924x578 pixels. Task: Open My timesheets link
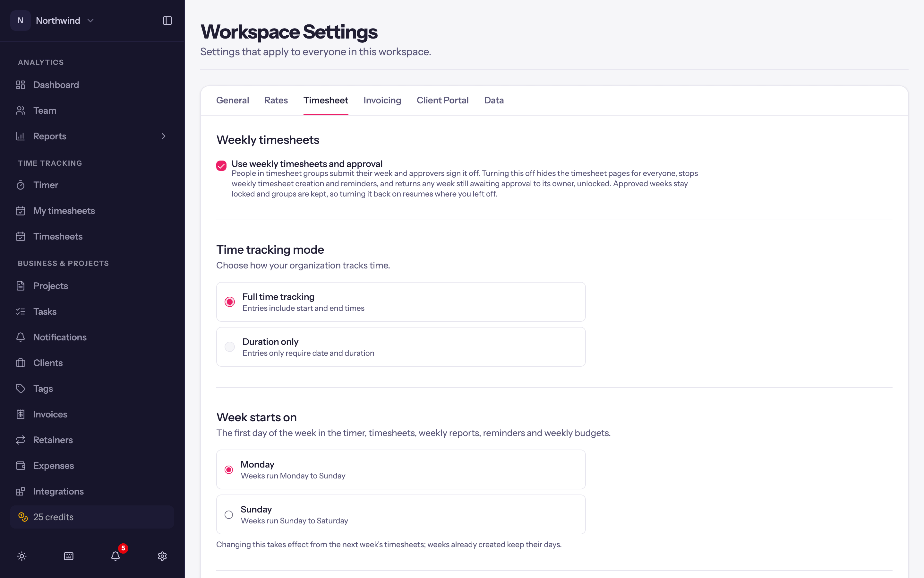[x=92, y=211]
